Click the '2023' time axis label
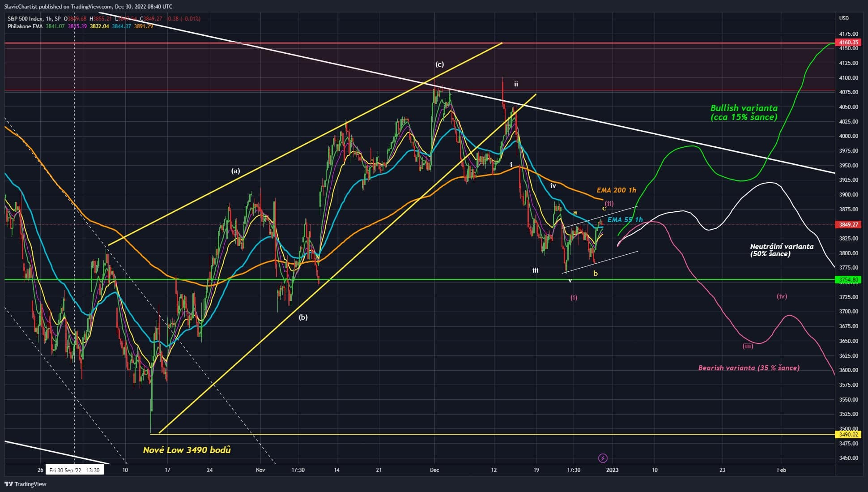Viewport: 868px width, 492px height. coord(612,470)
